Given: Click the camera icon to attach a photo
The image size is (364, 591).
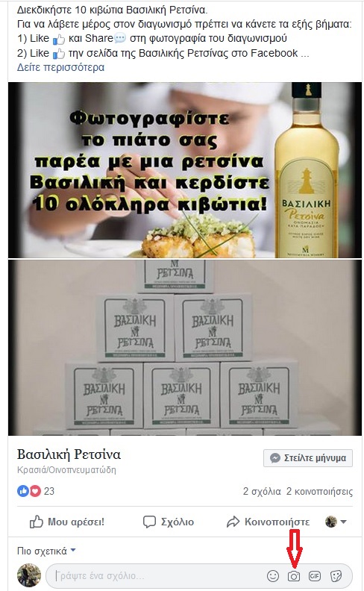Looking at the screenshot, I should pyautogui.click(x=294, y=576).
